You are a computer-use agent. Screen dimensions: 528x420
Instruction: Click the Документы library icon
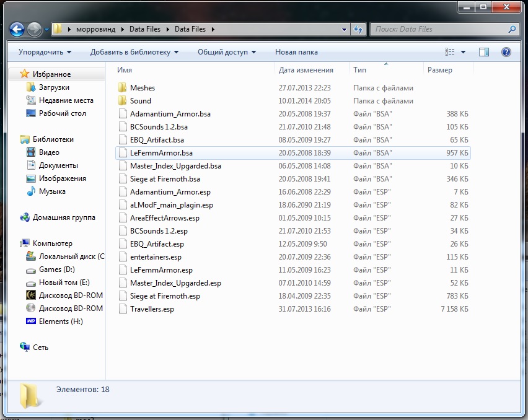30,165
